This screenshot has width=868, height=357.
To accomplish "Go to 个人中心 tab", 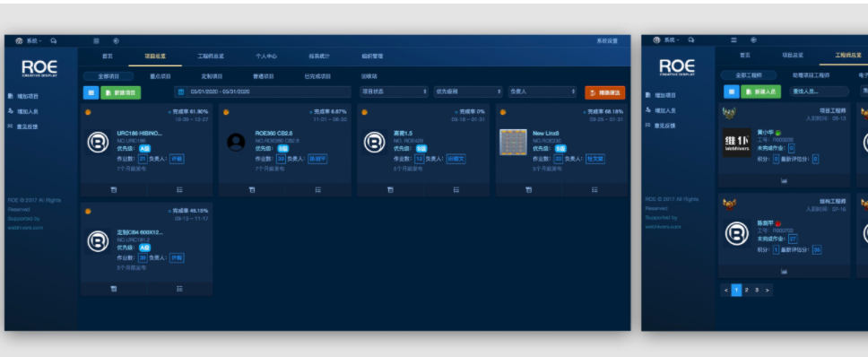I will coord(266,57).
